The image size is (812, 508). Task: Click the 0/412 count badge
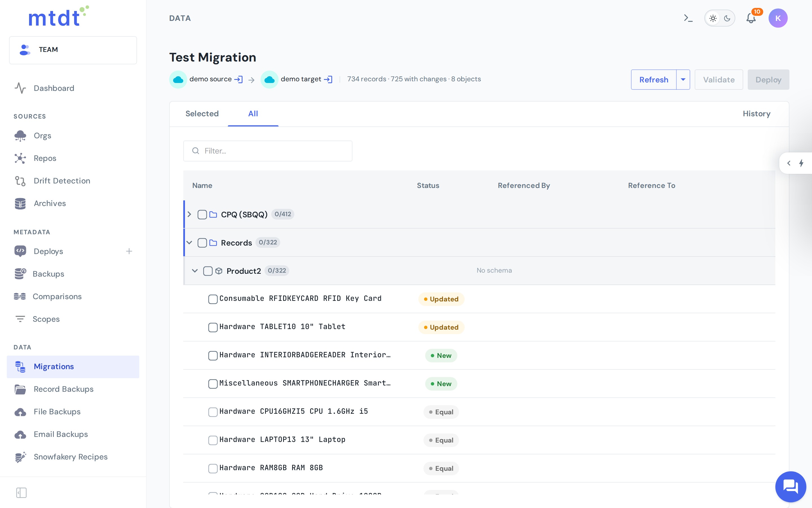283,214
